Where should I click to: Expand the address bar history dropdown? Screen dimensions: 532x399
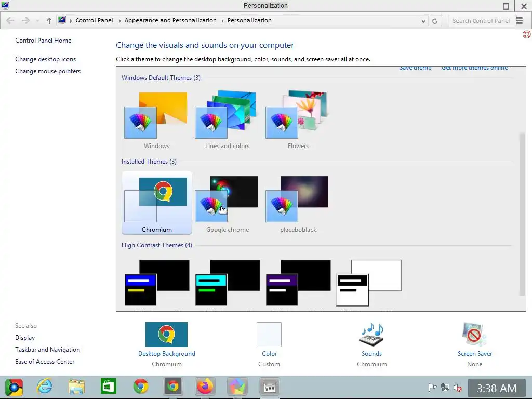point(423,21)
